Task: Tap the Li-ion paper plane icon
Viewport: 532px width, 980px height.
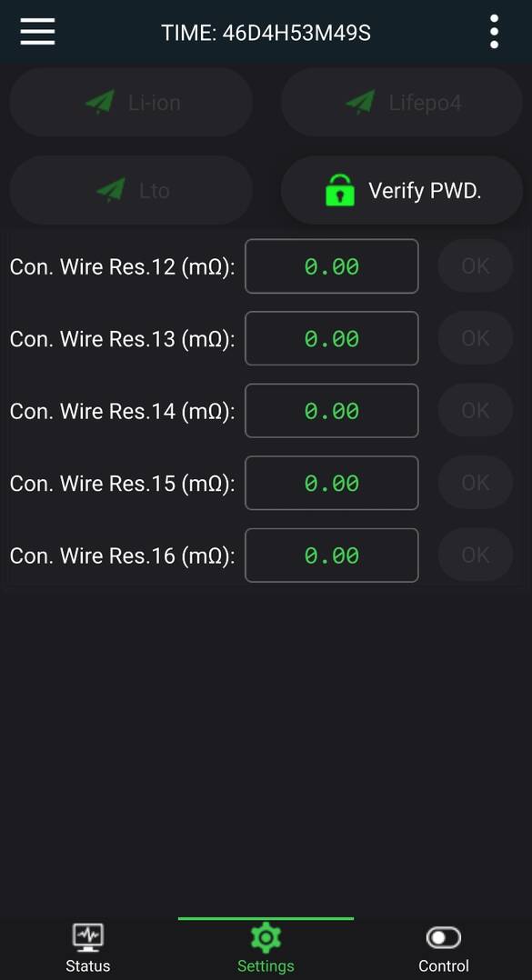Action: [x=100, y=102]
